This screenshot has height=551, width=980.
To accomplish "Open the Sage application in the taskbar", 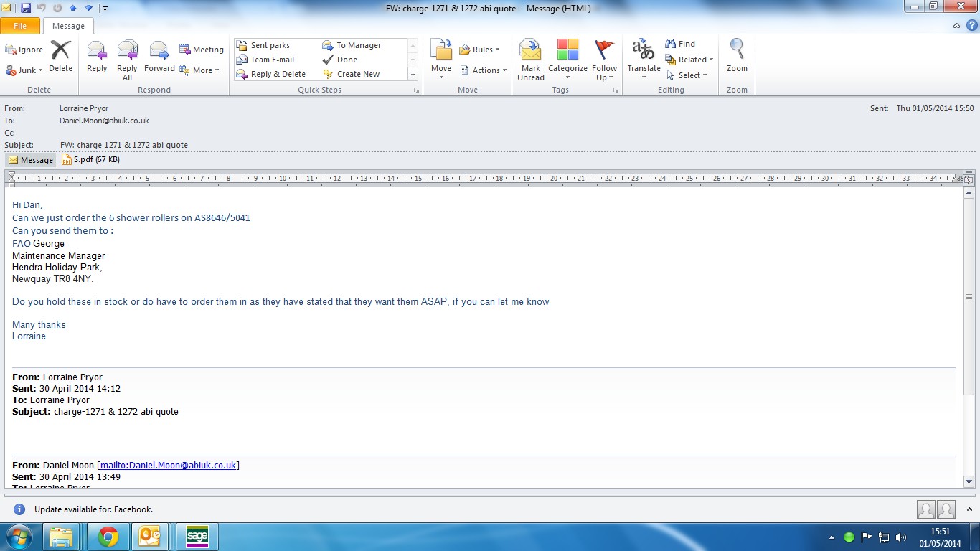I will [x=197, y=537].
